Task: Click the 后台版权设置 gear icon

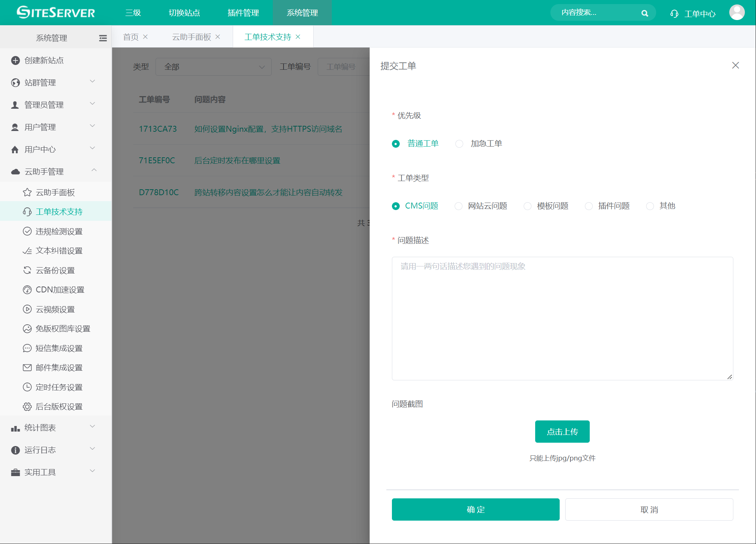Action: pyautogui.click(x=27, y=406)
